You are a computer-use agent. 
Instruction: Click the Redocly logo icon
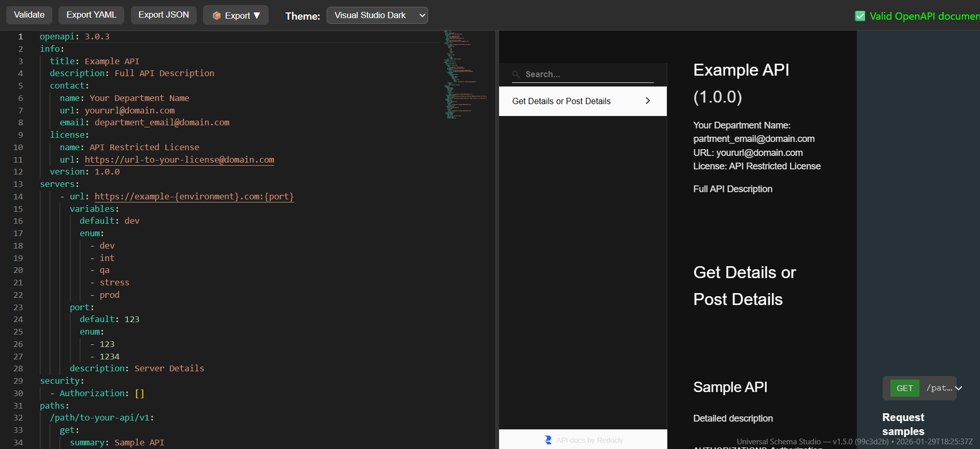click(x=548, y=440)
